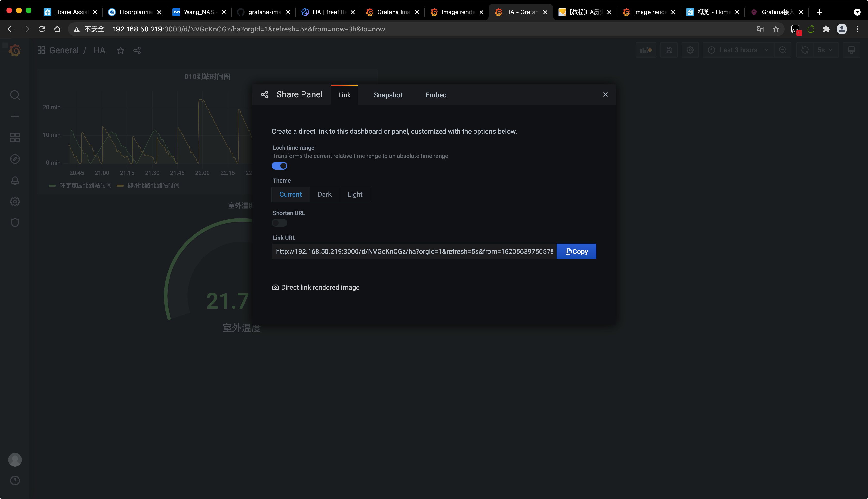The width and height of the screenshot is (868, 499).
Task: Click the macOS green fullscreen window button
Action: tap(29, 11)
